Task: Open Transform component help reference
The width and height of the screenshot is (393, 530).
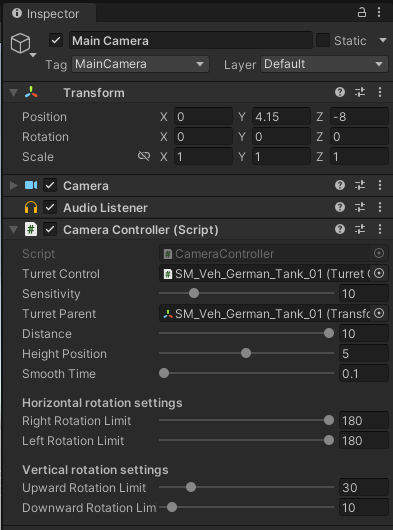Action: pyautogui.click(x=340, y=92)
